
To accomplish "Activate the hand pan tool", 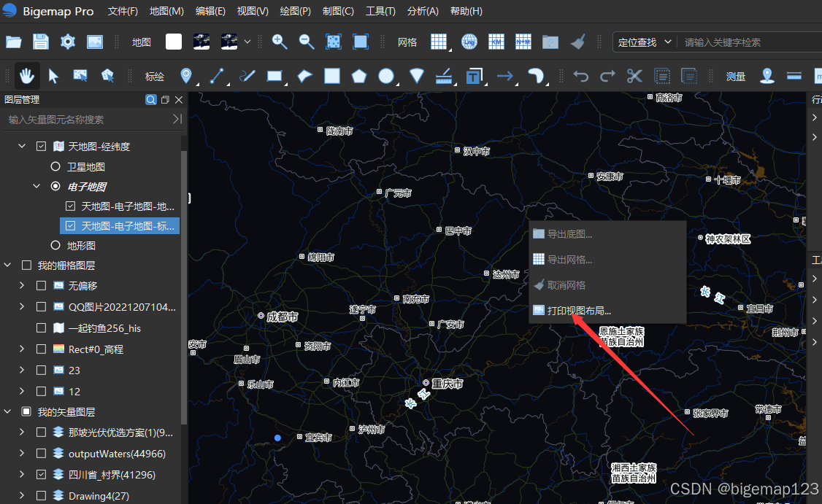I will pos(27,77).
